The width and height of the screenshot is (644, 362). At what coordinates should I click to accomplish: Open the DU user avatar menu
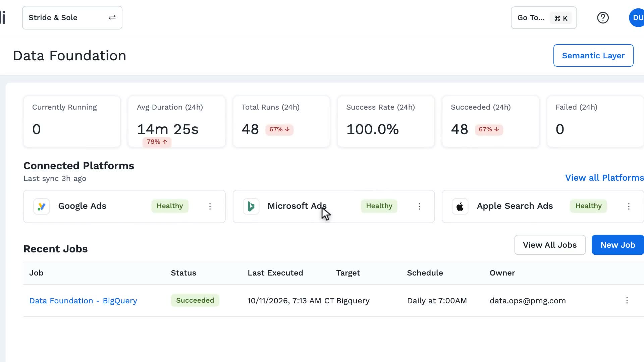point(637,18)
